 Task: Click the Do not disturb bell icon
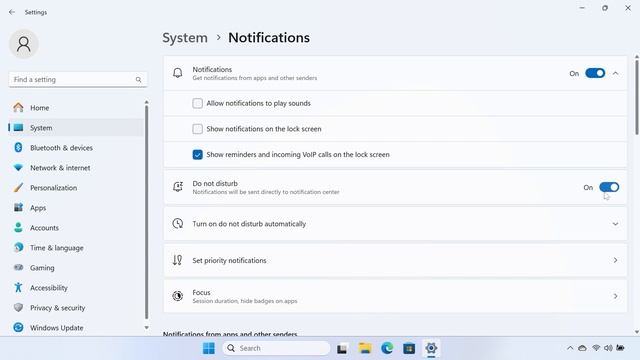click(x=178, y=187)
